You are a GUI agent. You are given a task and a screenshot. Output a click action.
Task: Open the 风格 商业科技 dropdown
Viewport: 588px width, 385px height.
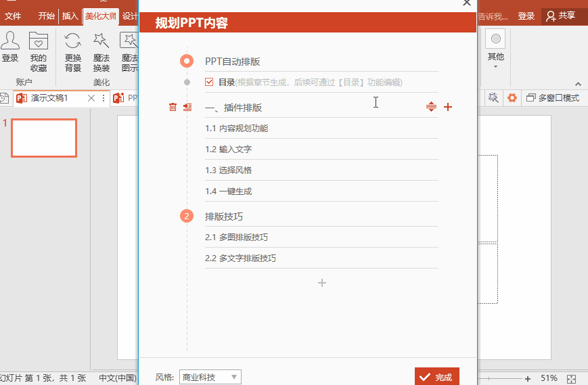point(210,377)
